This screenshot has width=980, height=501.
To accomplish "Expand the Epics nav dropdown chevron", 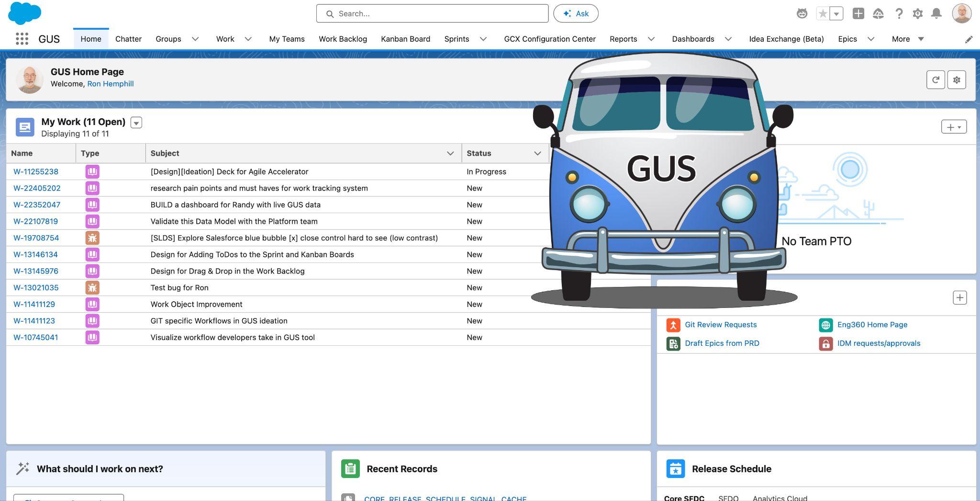I will pos(871,39).
